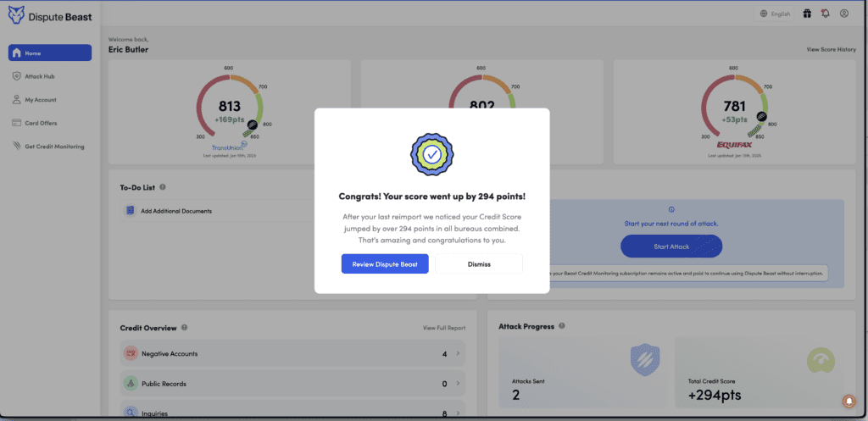Viewport: 868px width, 421px height.
Task: Open the View Score History link
Action: pos(831,50)
